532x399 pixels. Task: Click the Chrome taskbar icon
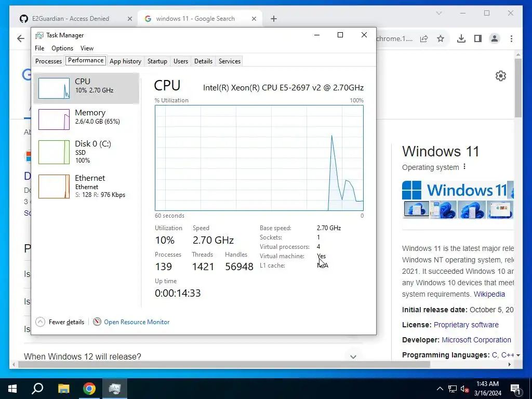coord(89,389)
